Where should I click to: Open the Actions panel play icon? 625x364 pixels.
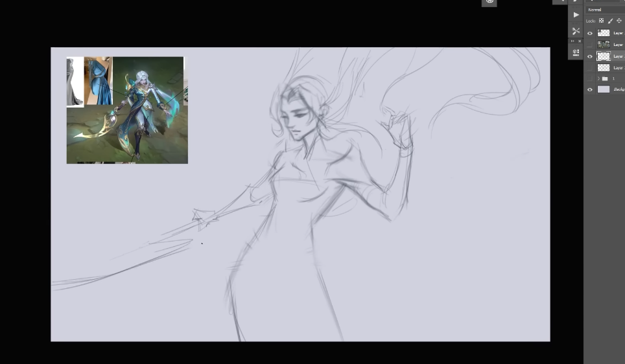[576, 15]
